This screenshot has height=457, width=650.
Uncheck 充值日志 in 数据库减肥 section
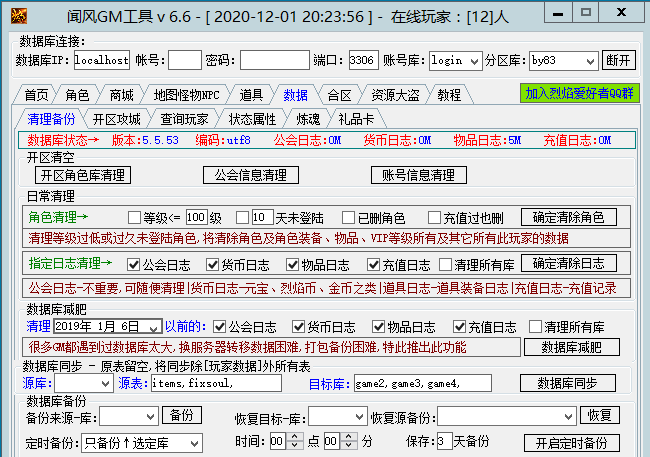pyautogui.click(x=459, y=327)
